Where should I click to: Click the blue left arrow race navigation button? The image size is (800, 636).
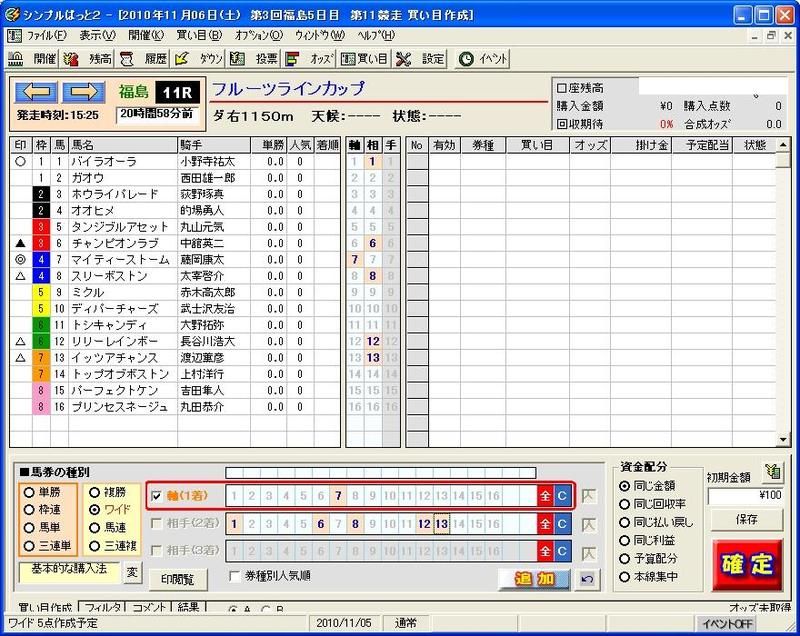pyautogui.click(x=35, y=93)
